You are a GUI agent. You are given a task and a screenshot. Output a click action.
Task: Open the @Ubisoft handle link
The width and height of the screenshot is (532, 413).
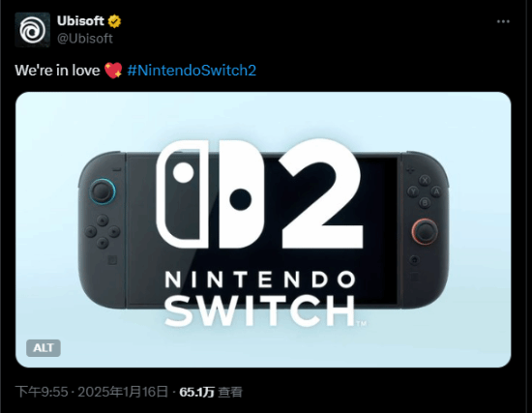pyautogui.click(x=85, y=39)
